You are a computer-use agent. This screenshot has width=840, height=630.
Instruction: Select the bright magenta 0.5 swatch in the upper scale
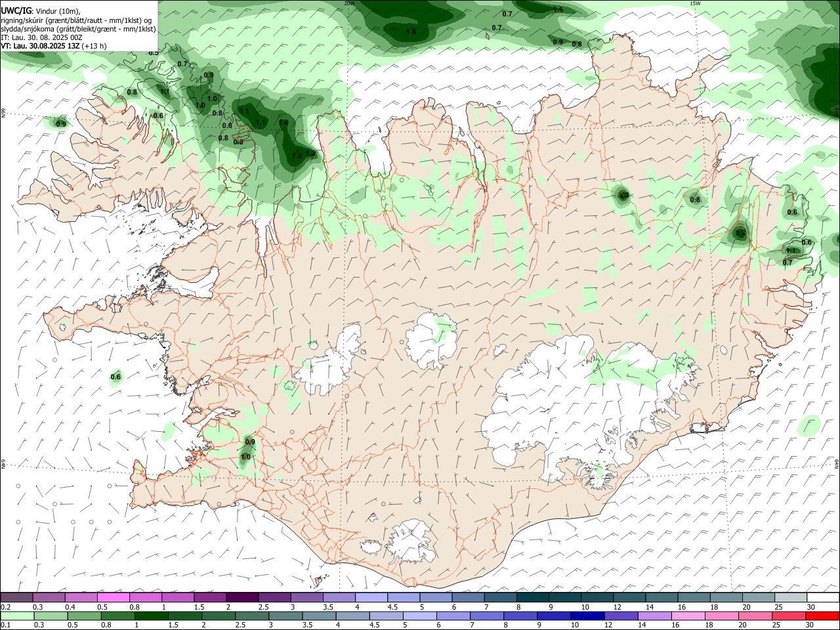point(114,598)
